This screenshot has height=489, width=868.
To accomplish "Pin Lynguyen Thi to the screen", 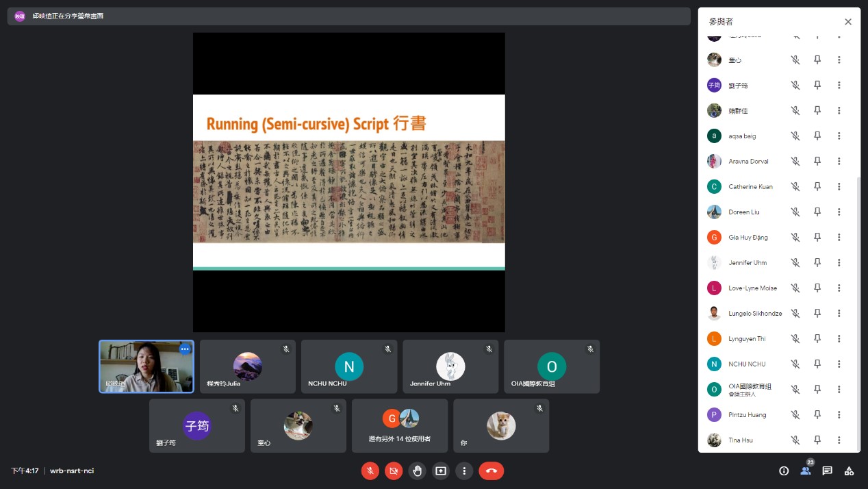I will click(817, 338).
